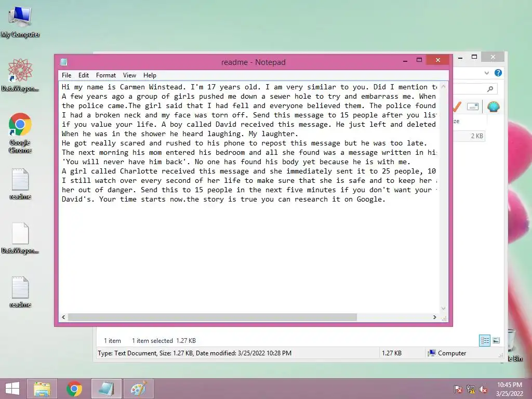Click the Action Center flag tray icon
The width and height of the screenshot is (532, 399).
458,389
